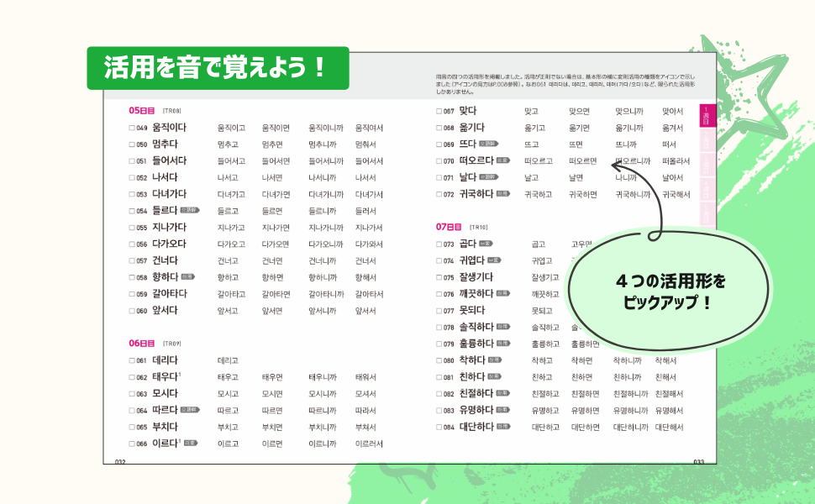Click the page number 032
This screenshot has width=815, height=504.
(x=119, y=461)
